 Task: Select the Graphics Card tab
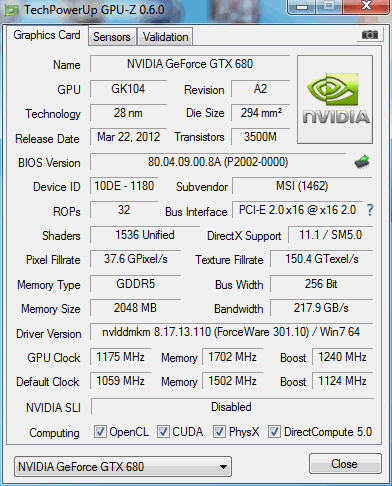[x=47, y=35]
